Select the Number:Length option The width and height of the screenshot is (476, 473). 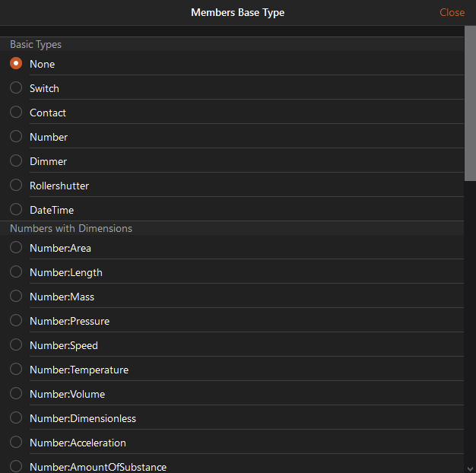[x=16, y=272]
